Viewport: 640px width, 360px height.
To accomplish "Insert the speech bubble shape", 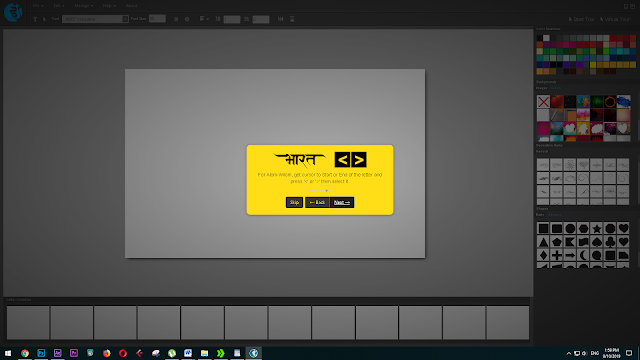I will pyautogui.click(x=597, y=256).
